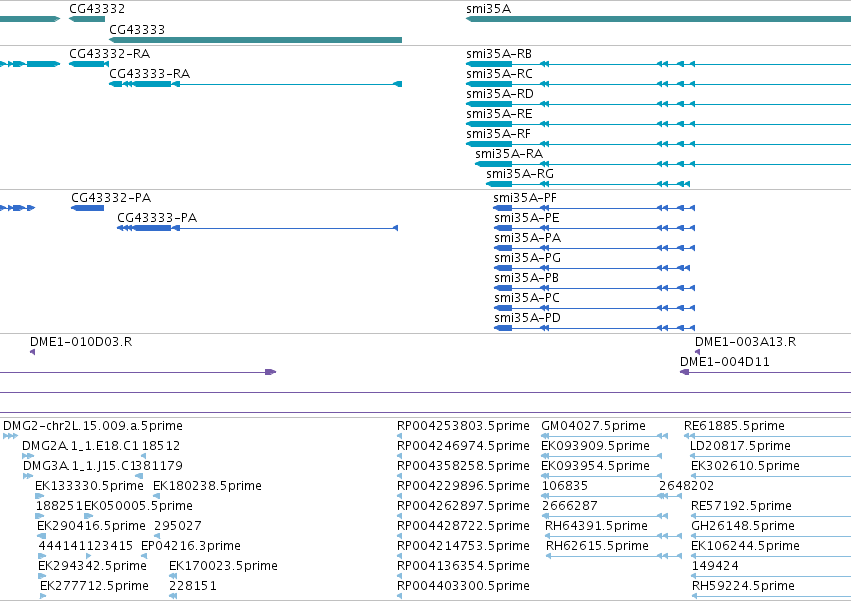The height and width of the screenshot is (601, 851).
Task: Click the teal smi35A gene span bar
Action: pos(658,19)
